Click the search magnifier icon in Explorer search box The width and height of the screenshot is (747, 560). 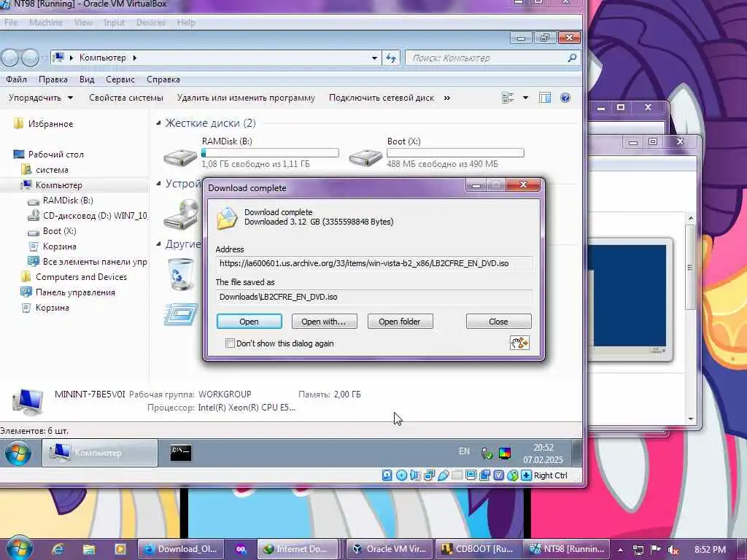[572, 58]
